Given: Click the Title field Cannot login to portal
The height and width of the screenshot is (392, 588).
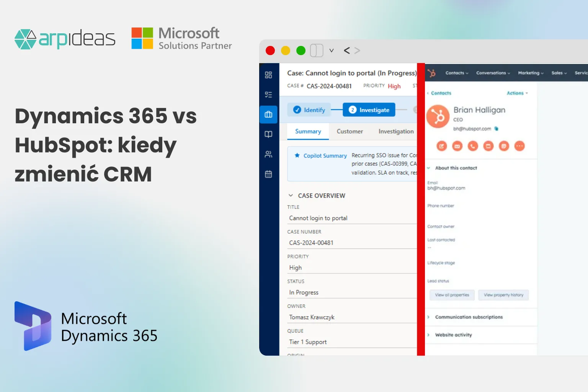Looking at the screenshot, I should 352,218.
